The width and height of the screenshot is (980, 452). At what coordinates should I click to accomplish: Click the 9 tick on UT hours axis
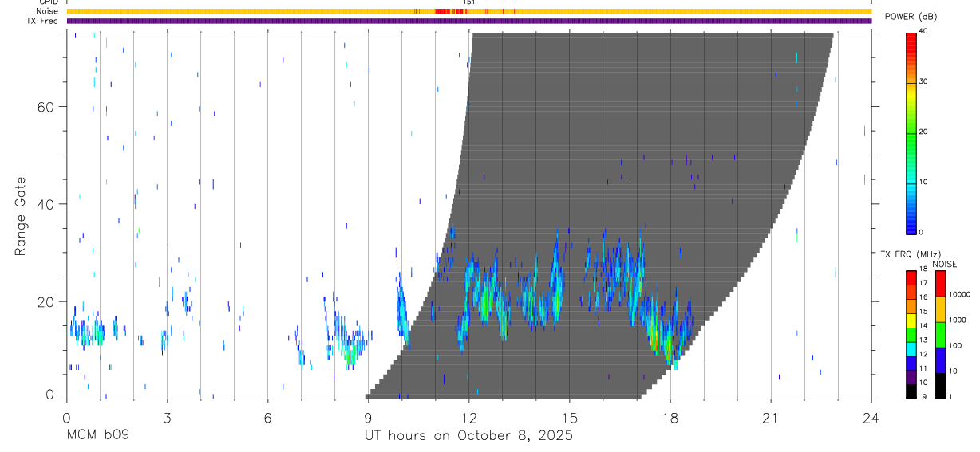(368, 417)
